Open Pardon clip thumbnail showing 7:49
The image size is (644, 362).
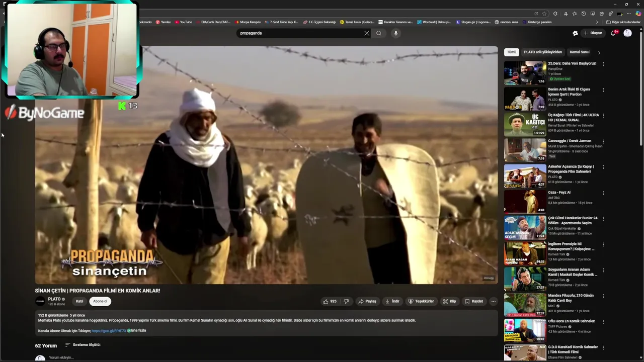point(525,99)
